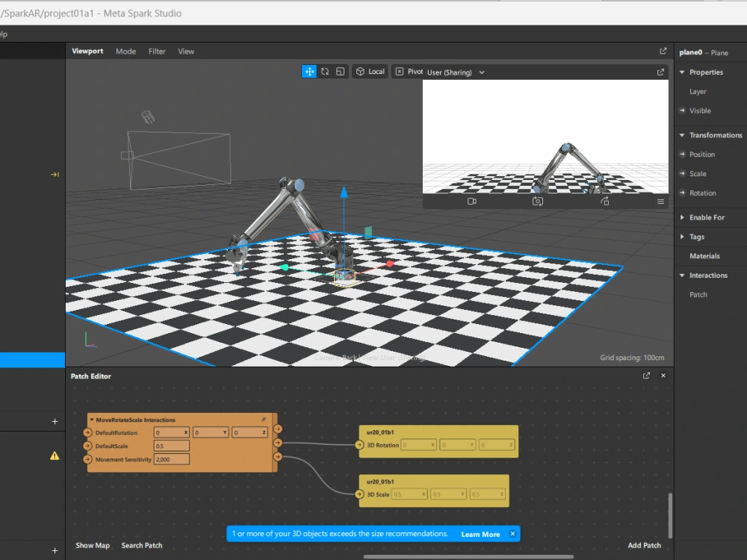
Task: Open the hamburger menu in the preview panel
Action: click(660, 201)
